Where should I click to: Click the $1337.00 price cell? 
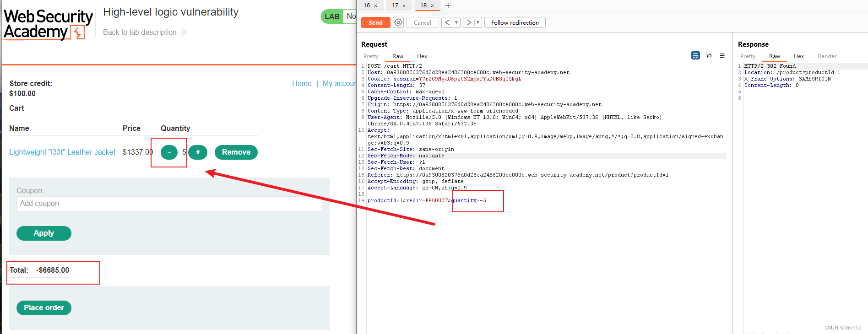[x=138, y=152]
